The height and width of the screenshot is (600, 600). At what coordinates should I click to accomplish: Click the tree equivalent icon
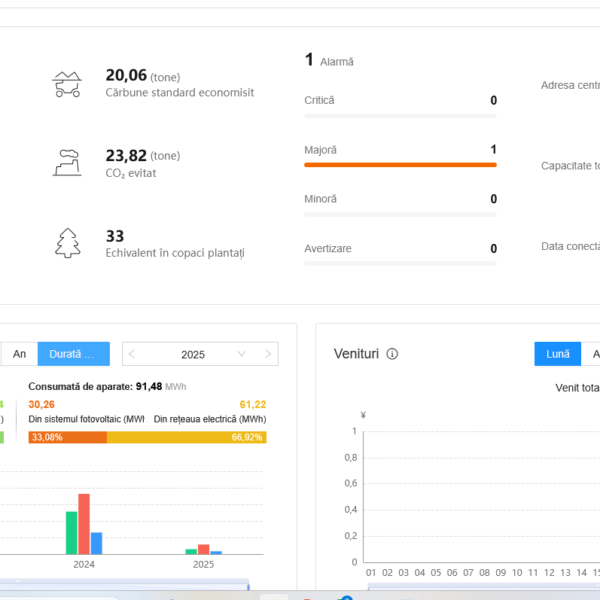[x=67, y=242]
